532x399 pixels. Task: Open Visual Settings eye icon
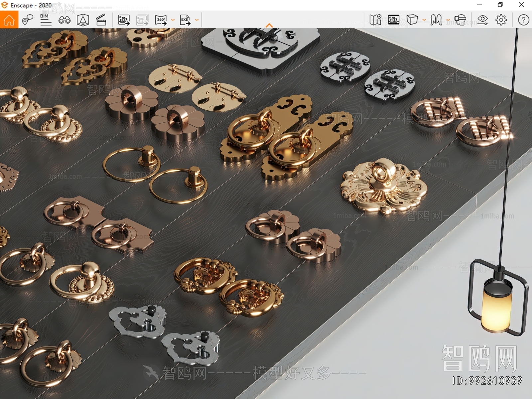(482, 20)
